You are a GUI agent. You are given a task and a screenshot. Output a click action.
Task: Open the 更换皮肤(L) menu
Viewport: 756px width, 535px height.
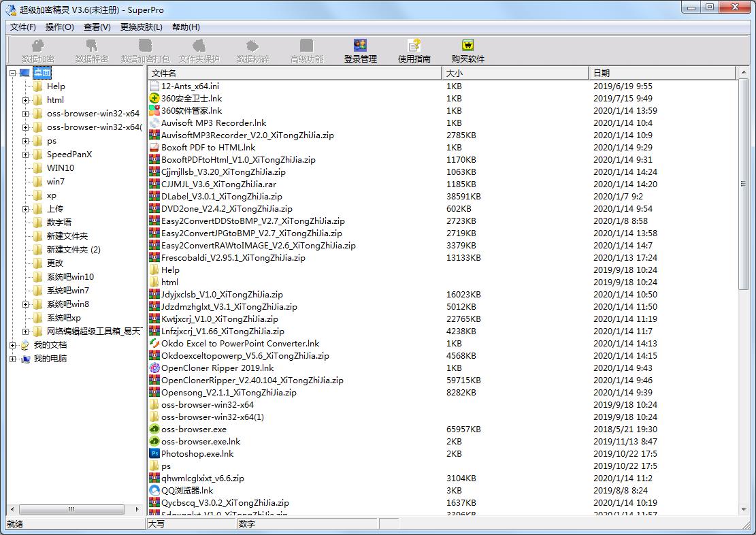coord(142,27)
